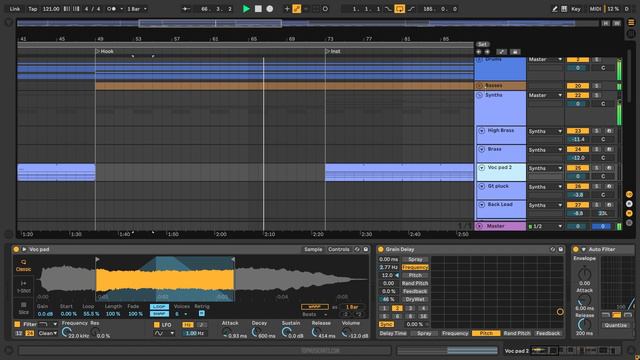Fold the High Brass track

[482, 131]
